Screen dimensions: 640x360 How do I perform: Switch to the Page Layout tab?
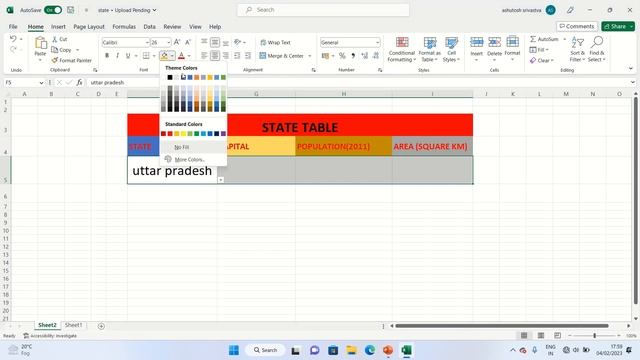[89, 27]
